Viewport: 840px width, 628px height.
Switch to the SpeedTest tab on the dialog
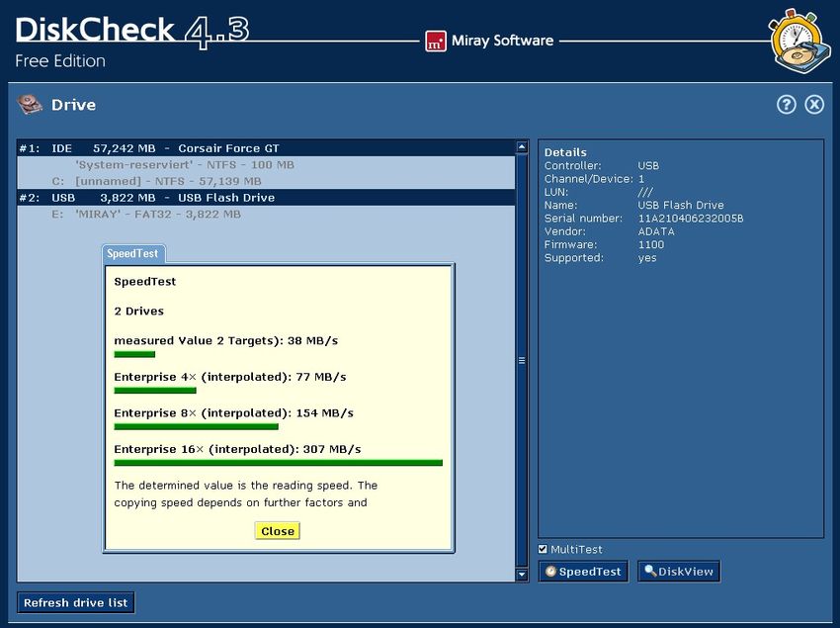coord(132,253)
